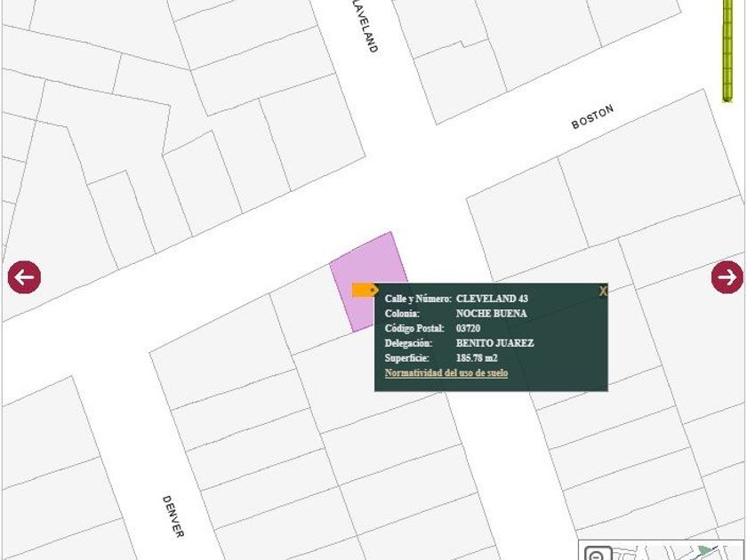Click the orange tag marker on the parcel
Screen dimensions: 747x560
[x=365, y=290]
